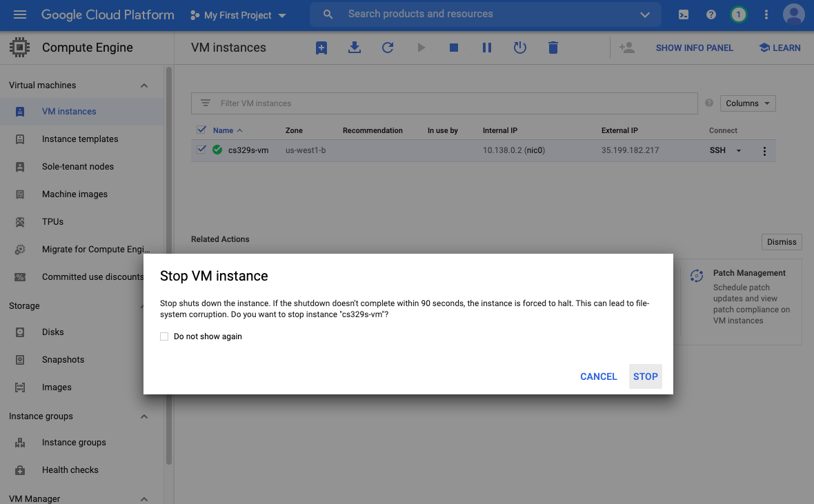Click the Migrate for Compute Engine icon
Viewport: 814px width, 504px height.
[20, 249]
